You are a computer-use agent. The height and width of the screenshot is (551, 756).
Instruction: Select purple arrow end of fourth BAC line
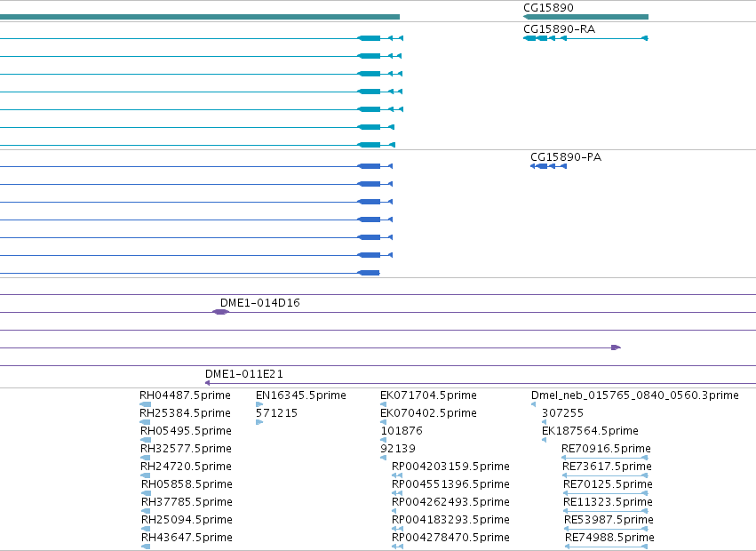click(x=616, y=347)
